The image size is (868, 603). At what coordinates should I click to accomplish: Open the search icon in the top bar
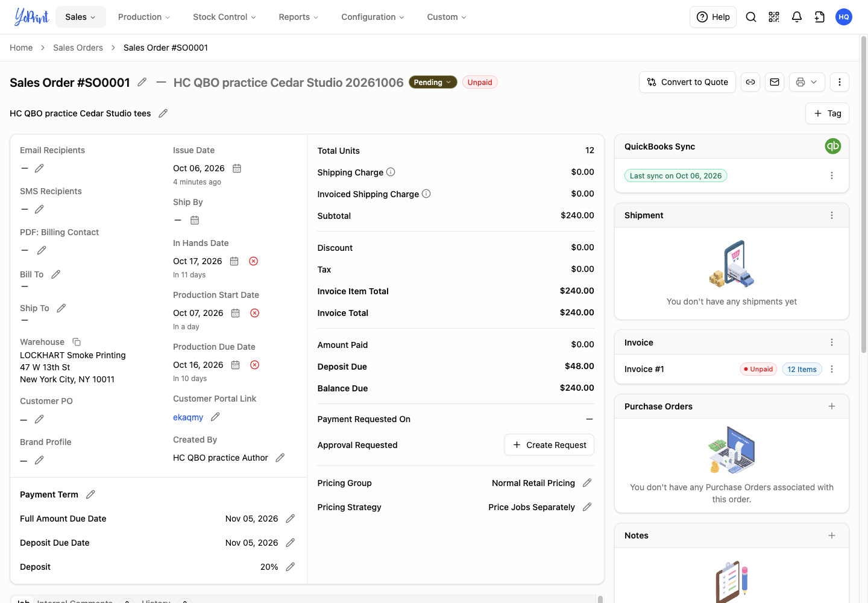[751, 17]
